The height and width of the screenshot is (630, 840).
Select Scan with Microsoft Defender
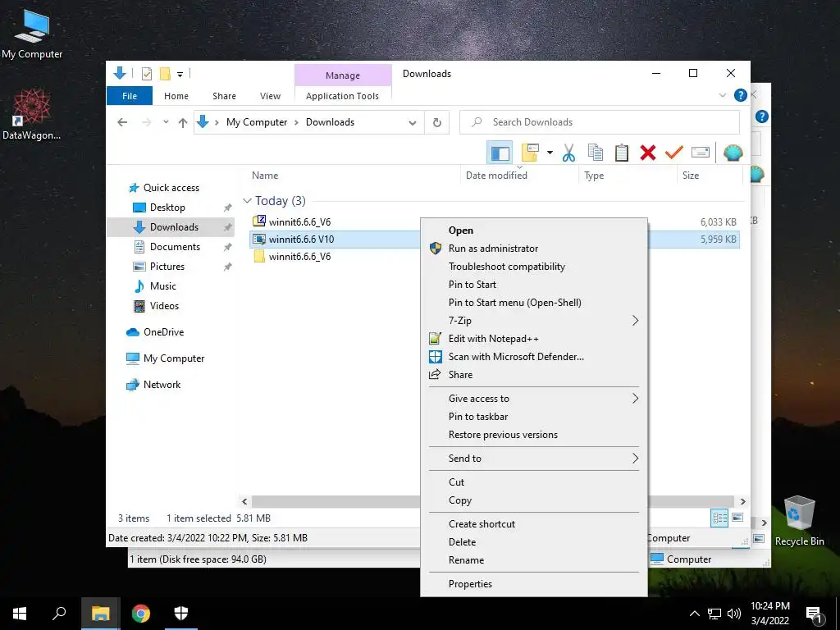click(534, 356)
